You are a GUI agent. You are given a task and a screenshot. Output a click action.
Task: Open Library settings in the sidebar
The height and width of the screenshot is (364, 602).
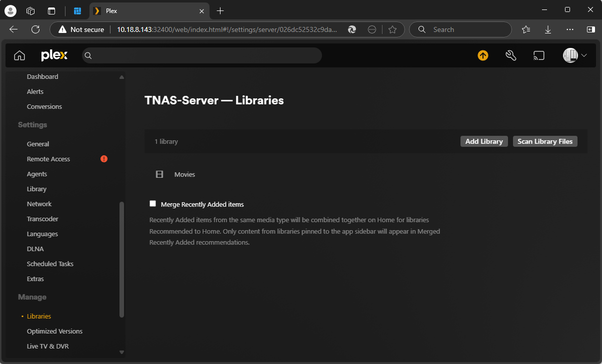click(x=36, y=189)
